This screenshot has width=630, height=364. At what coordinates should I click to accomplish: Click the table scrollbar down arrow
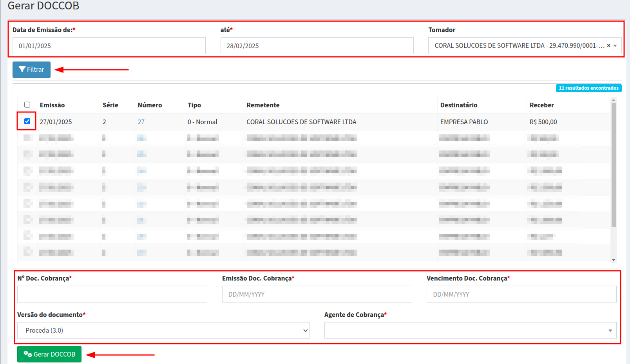[614, 260]
